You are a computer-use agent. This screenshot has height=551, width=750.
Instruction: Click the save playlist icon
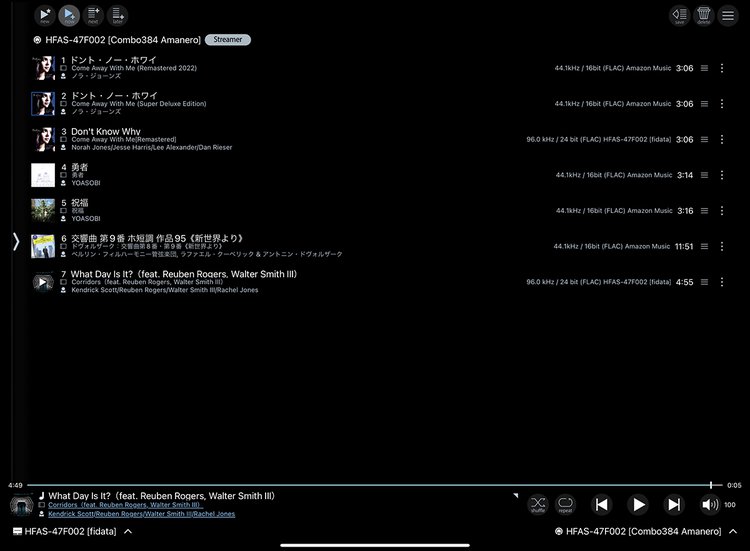(x=679, y=15)
